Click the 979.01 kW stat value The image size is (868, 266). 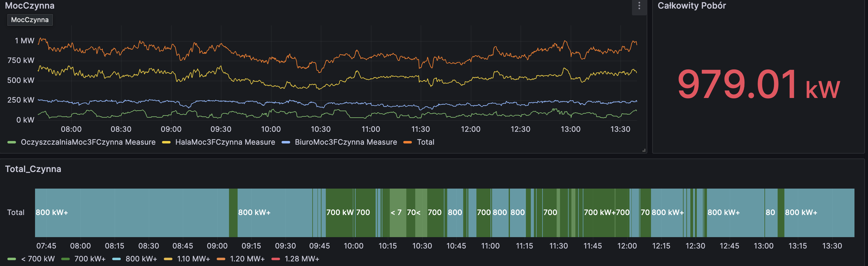[x=758, y=84]
